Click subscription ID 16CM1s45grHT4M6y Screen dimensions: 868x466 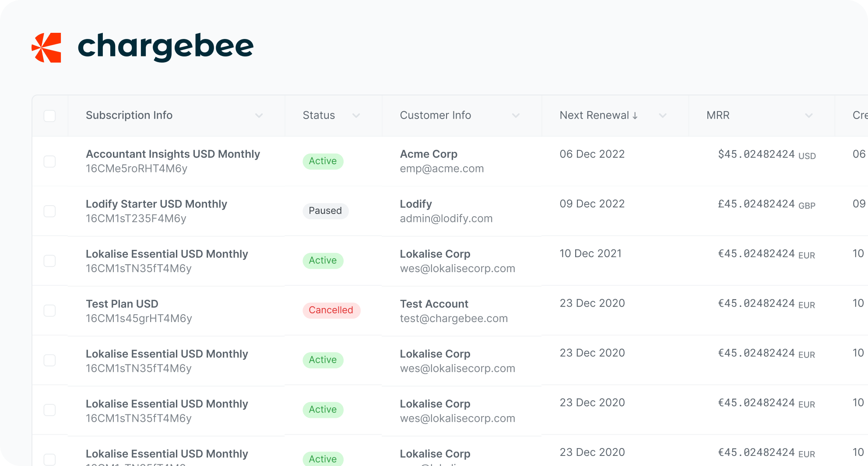(x=139, y=318)
